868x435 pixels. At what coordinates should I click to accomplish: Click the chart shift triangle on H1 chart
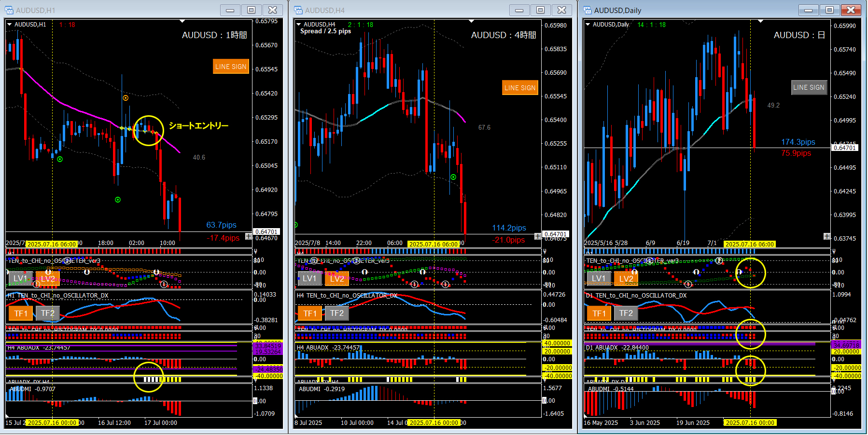[182, 21]
